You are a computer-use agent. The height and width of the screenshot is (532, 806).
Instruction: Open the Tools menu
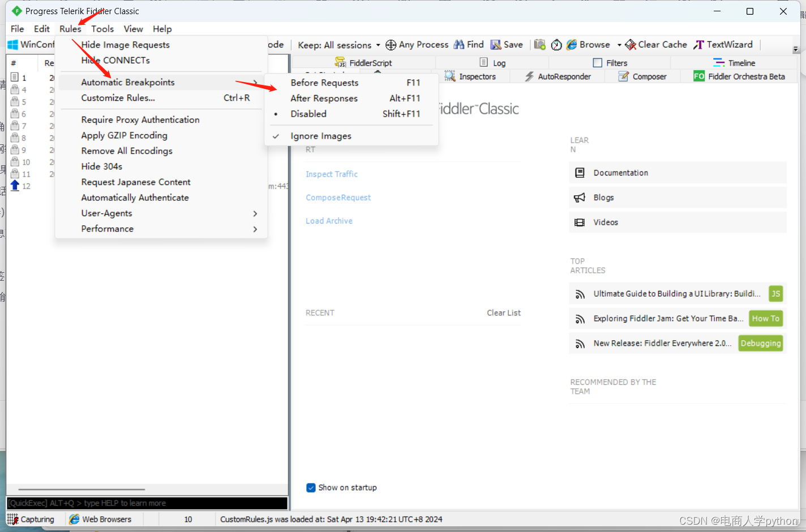point(102,29)
